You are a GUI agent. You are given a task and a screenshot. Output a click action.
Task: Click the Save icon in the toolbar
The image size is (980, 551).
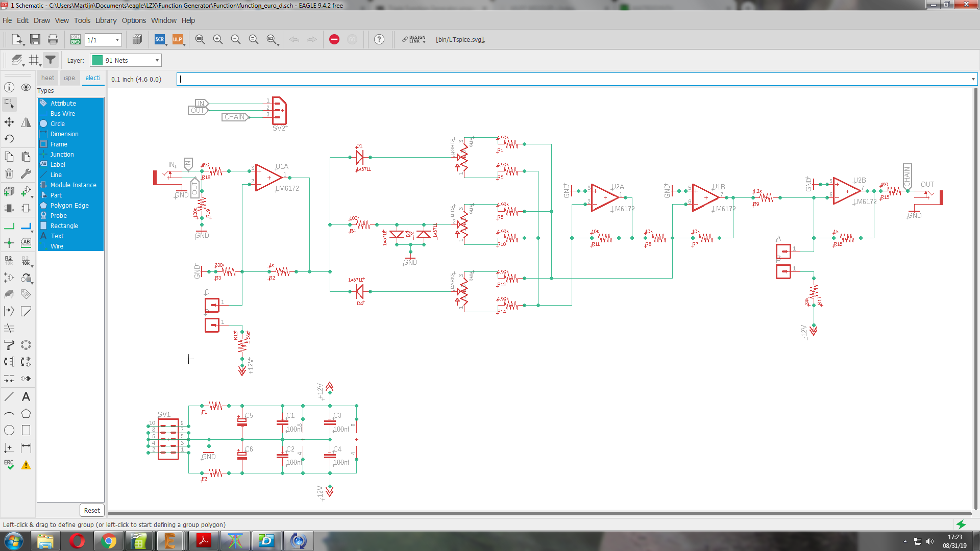(x=35, y=39)
